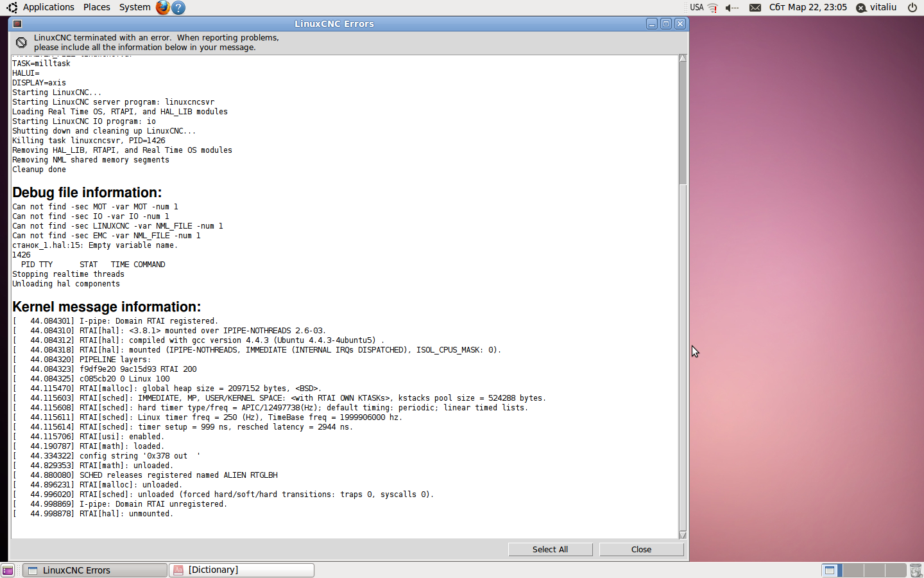Click the error symbol icon beside the message
Image resolution: width=924 pixels, height=578 pixels.
21,42
